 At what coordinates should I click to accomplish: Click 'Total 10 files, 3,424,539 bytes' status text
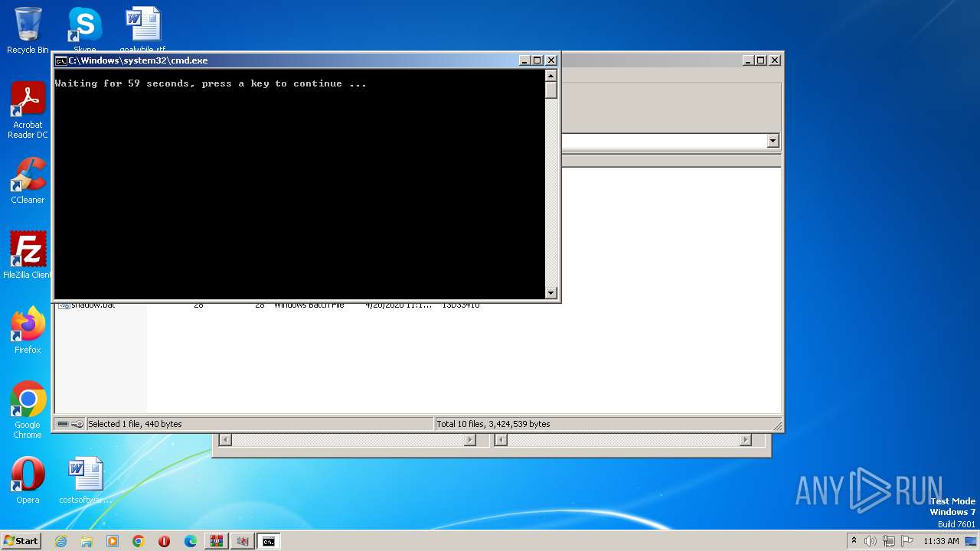click(x=493, y=424)
